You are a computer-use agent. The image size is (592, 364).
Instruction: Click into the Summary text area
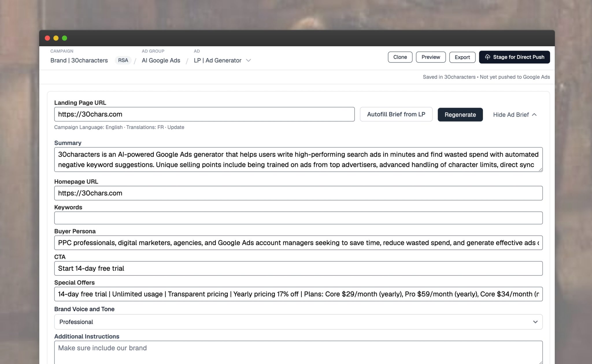click(298, 159)
